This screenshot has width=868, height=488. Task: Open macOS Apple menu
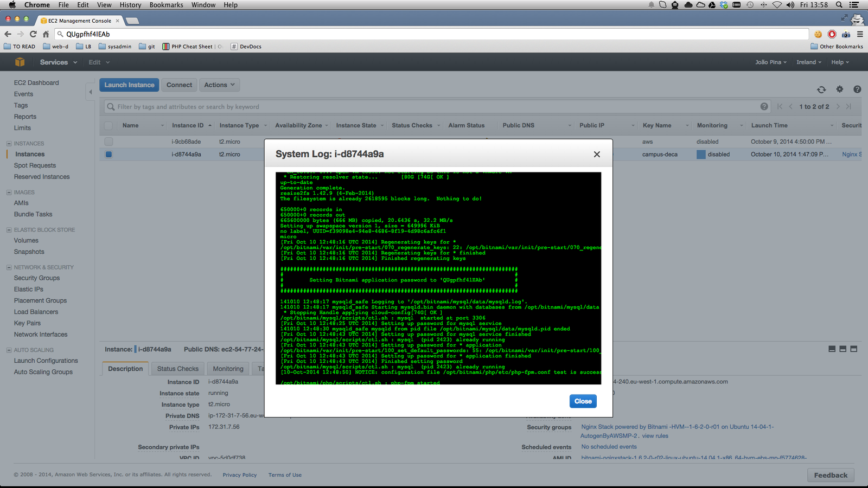tap(12, 5)
